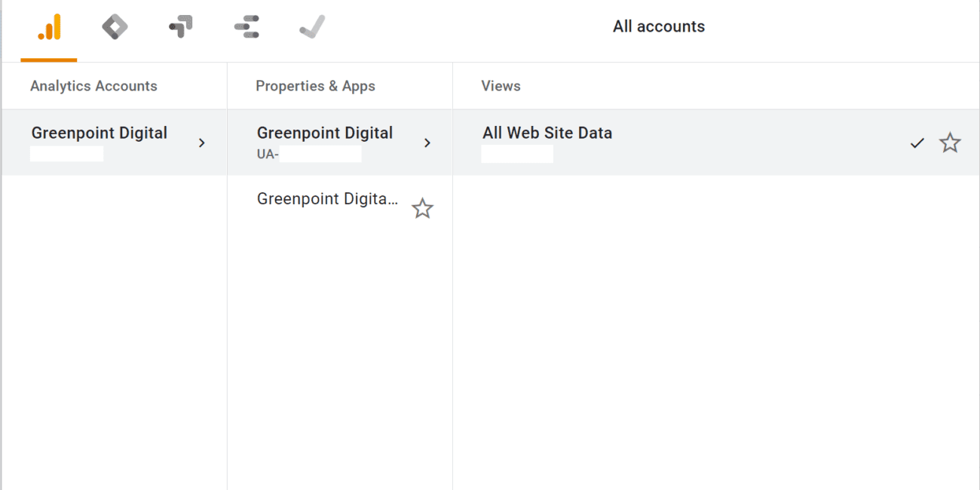Image resolution: width=980 pixels, height=490 pixels.
Task: Open the truncated Greenpoint Digita... property
Action: click(x=327, y=199)
